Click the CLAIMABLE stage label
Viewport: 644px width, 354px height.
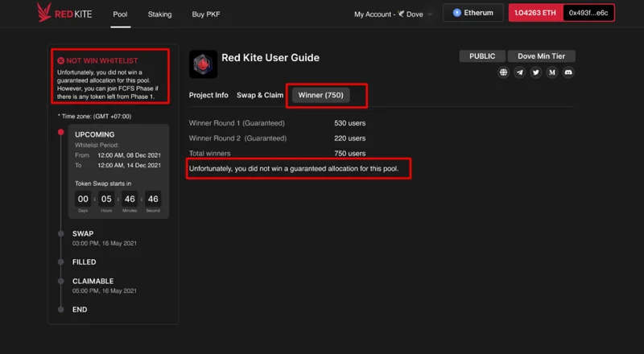tap(93, 282)
